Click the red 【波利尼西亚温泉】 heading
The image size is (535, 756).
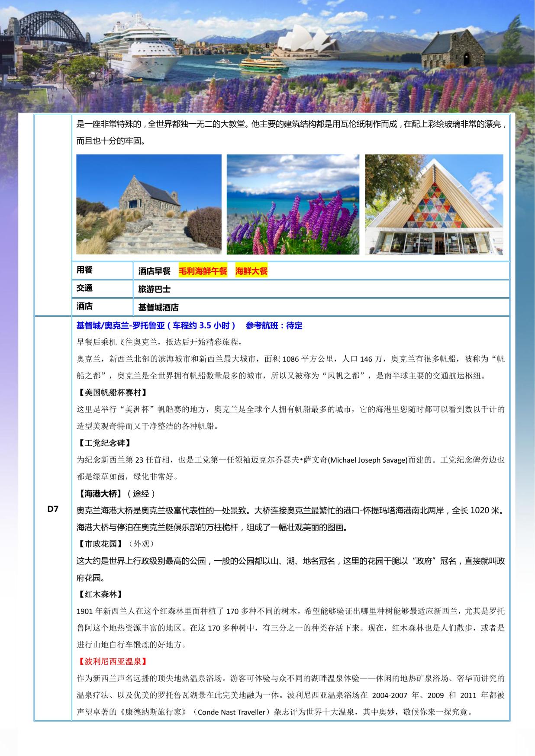[x=112, y=661]
